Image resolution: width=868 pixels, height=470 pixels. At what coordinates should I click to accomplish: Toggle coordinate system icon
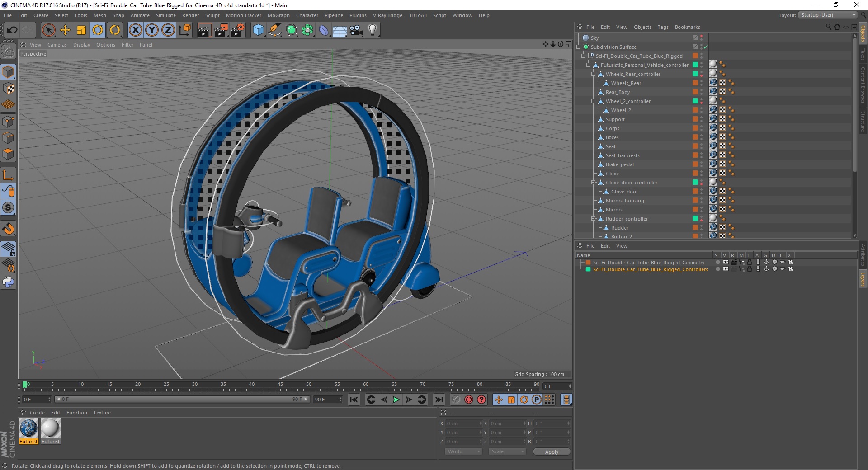point(185,30)
